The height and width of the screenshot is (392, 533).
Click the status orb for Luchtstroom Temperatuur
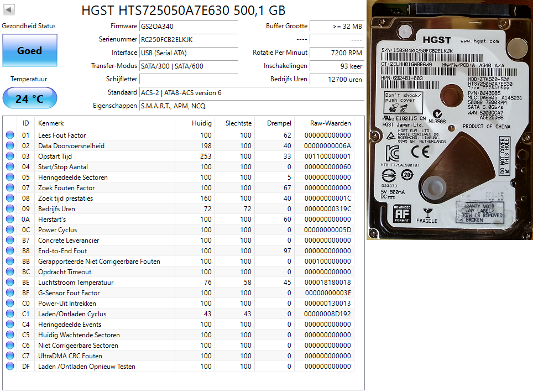point(10,282)
